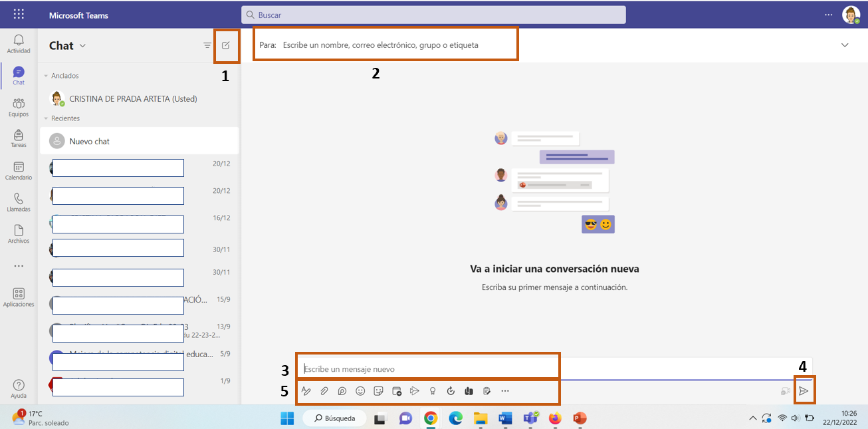Open Firefox from the taskbar
This screenshot has height=429, width=868.
coord(555,418)
